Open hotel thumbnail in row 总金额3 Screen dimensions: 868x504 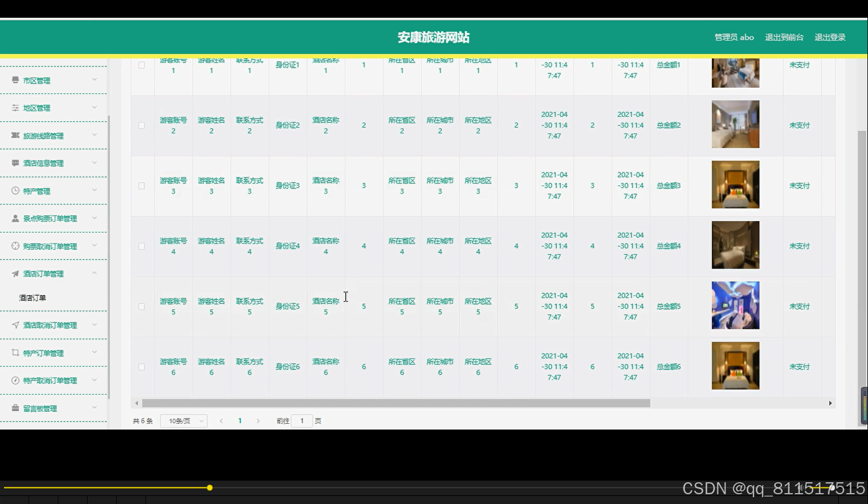(x=735, y=184)
